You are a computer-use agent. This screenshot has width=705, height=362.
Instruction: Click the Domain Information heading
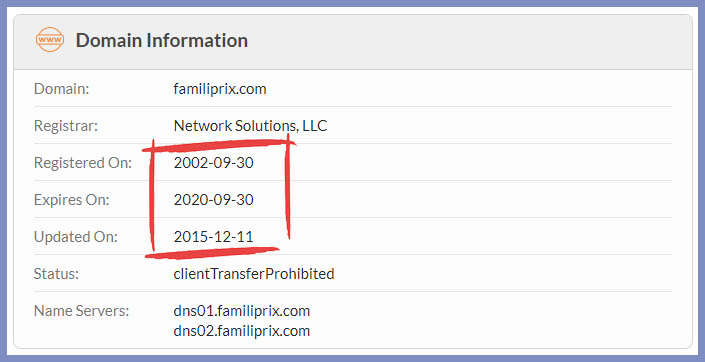[x=161, y=40]
